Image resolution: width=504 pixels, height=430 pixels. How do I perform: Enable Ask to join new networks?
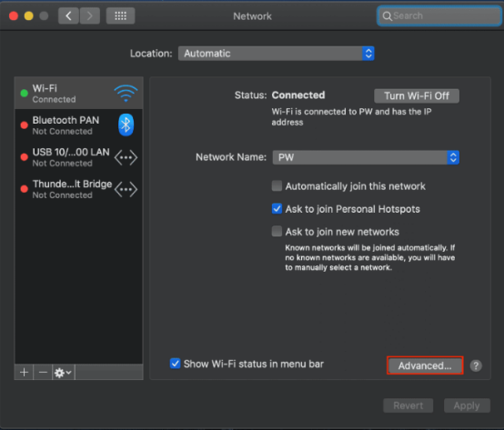click(x=277, y=231)
